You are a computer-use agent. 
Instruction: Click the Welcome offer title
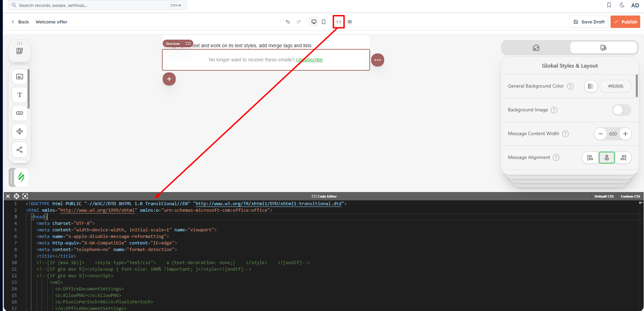tap(51, 22)
